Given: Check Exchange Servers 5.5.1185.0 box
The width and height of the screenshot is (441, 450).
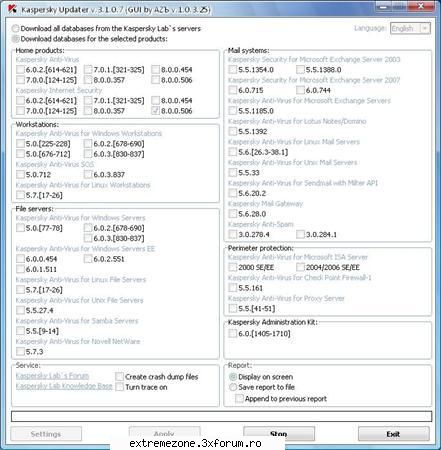Looking at the screenshot, I should click(x=233, y=111).
